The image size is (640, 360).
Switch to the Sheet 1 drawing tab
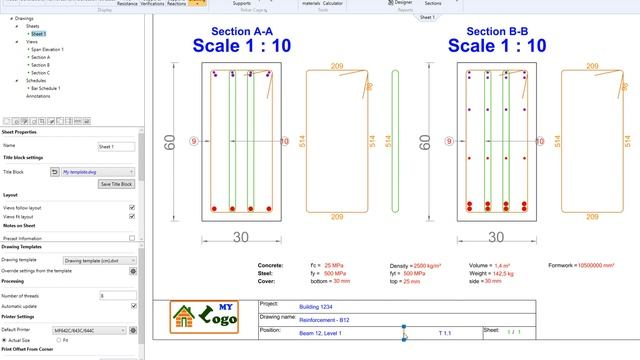(427, 17)
